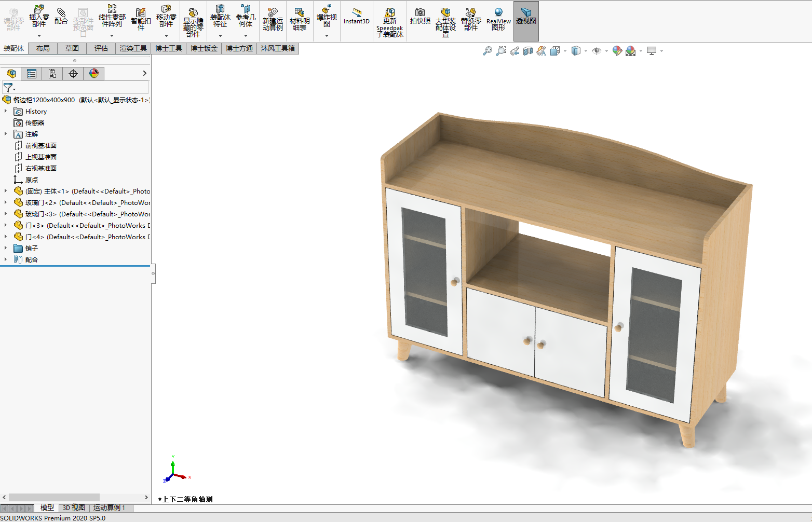Expand the History tree node
This screenshot has height=522, width=812.
6,111
